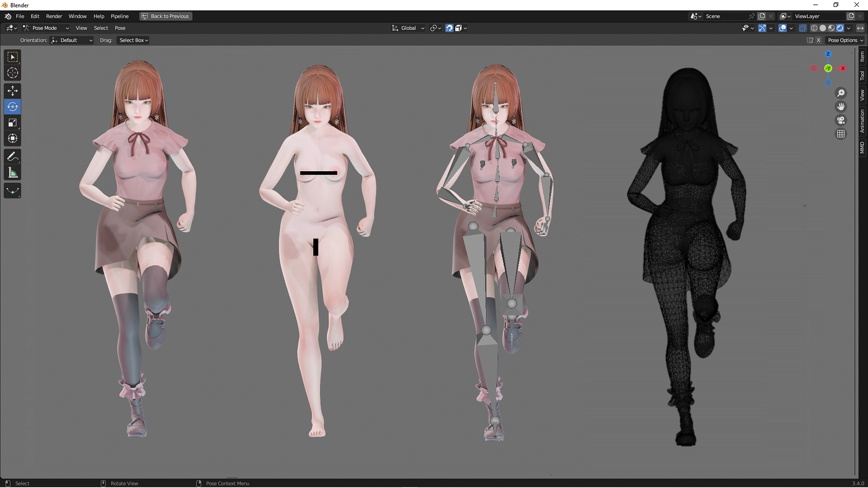This screenshot has width=868, height=488.
Task: Open the Tool sidebar tab
Action: (862, 75)
